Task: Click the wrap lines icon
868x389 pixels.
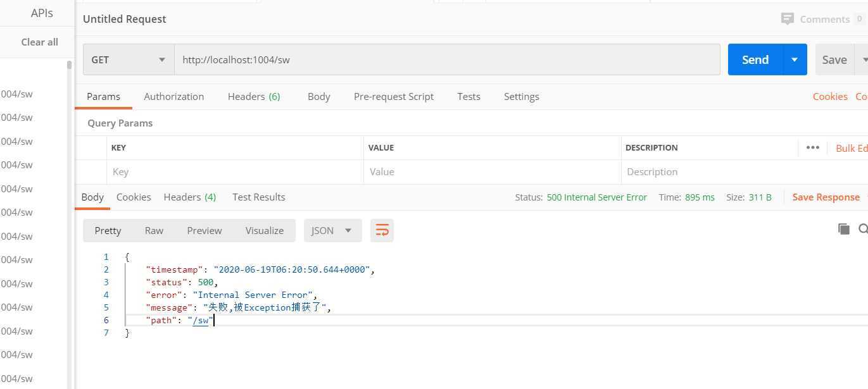Action: point(382,230)
